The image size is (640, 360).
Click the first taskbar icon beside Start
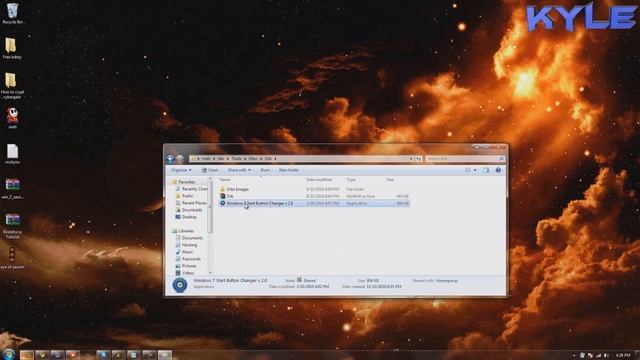coord(27,355)
